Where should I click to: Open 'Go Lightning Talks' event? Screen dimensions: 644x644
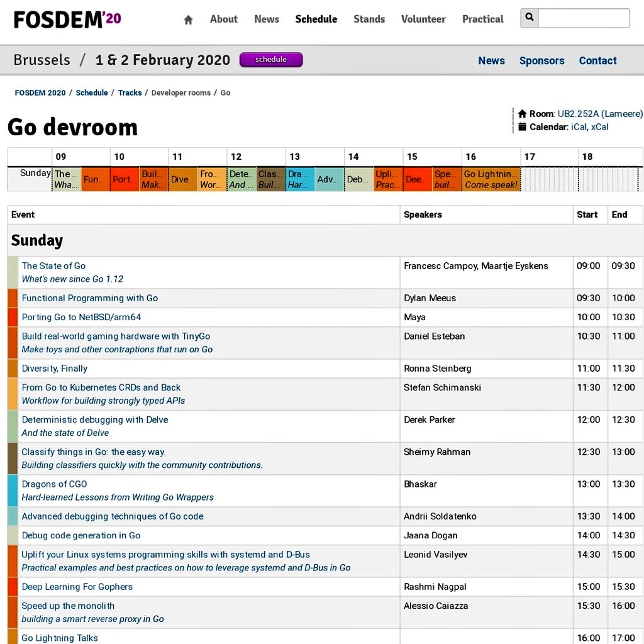click(x=60, y=638)
